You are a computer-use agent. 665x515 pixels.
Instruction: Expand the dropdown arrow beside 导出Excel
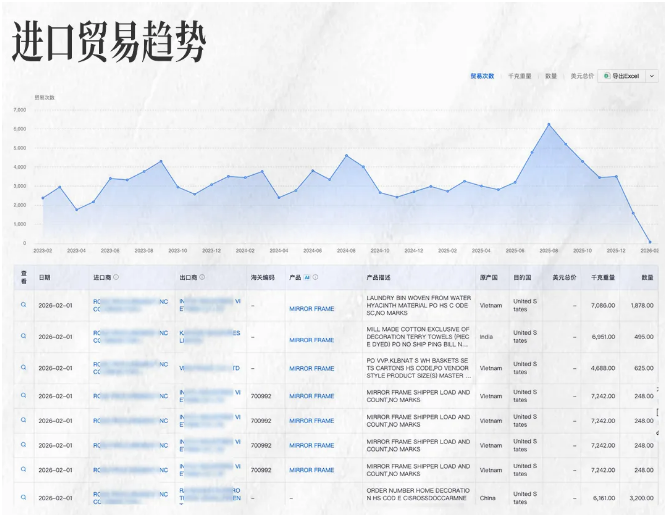coord(651,75)
